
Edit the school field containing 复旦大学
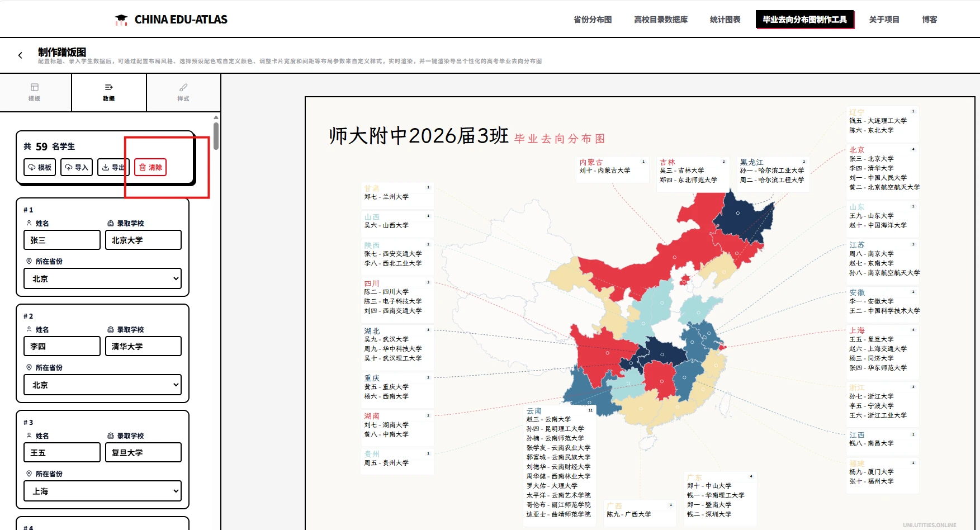143,452
